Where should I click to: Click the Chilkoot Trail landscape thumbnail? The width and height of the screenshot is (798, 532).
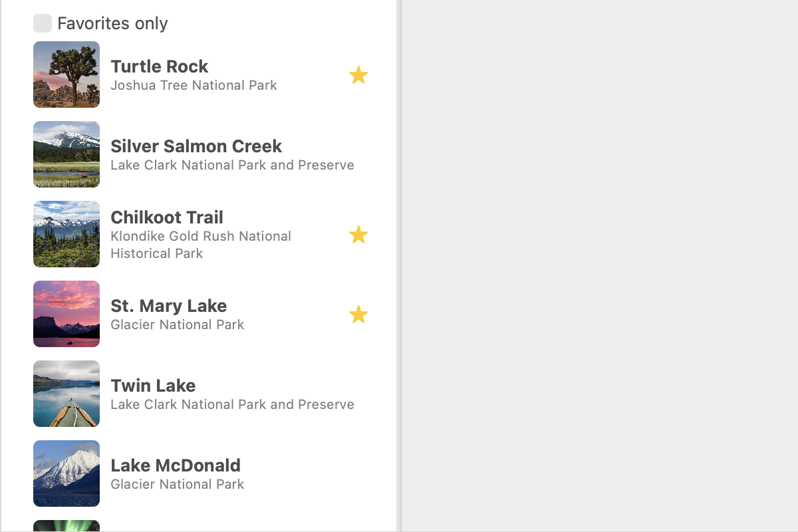(x=66, y=234)
